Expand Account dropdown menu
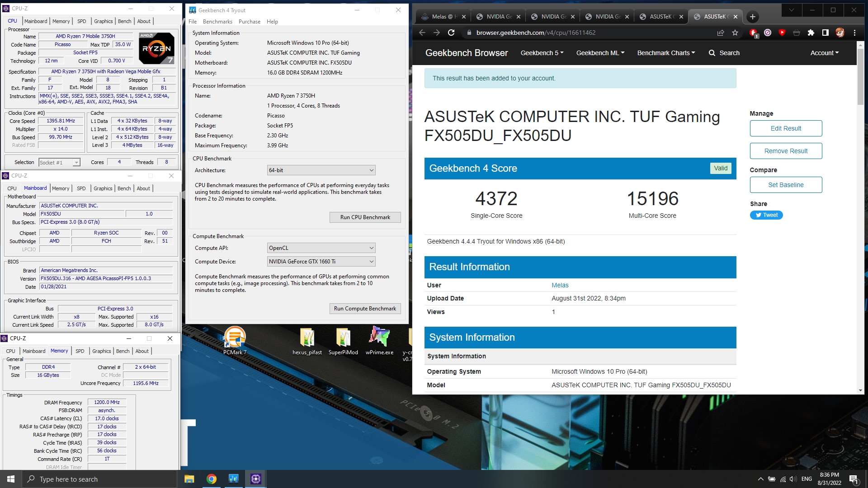Viewport: 868px width, 488px height. 825,53
